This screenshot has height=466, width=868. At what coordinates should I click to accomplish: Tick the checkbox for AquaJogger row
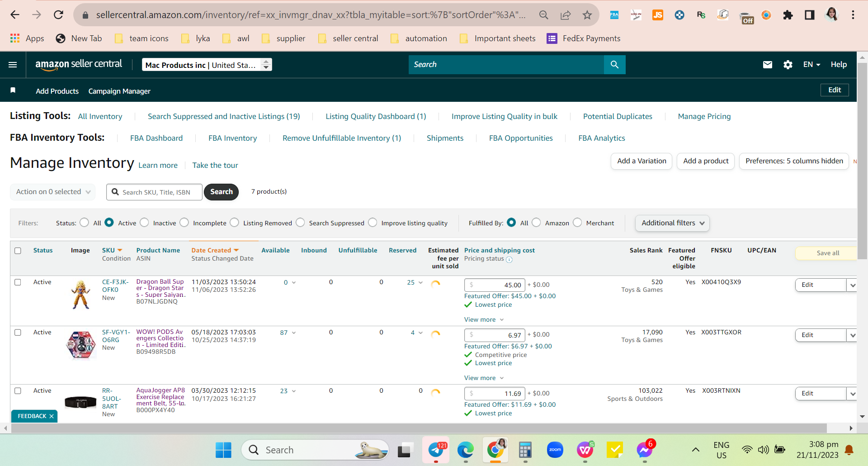point(18,391)
